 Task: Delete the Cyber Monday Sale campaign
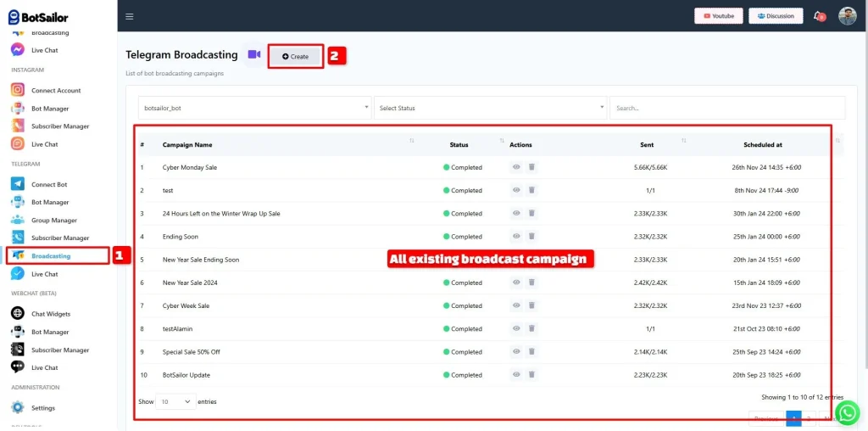[x=531, y=167]
